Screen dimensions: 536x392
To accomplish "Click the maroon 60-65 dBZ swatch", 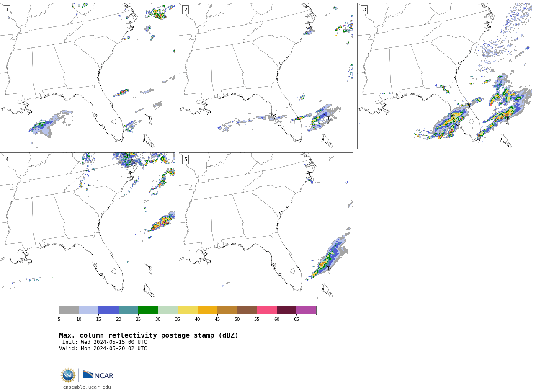I will click(x=286, y=310).
